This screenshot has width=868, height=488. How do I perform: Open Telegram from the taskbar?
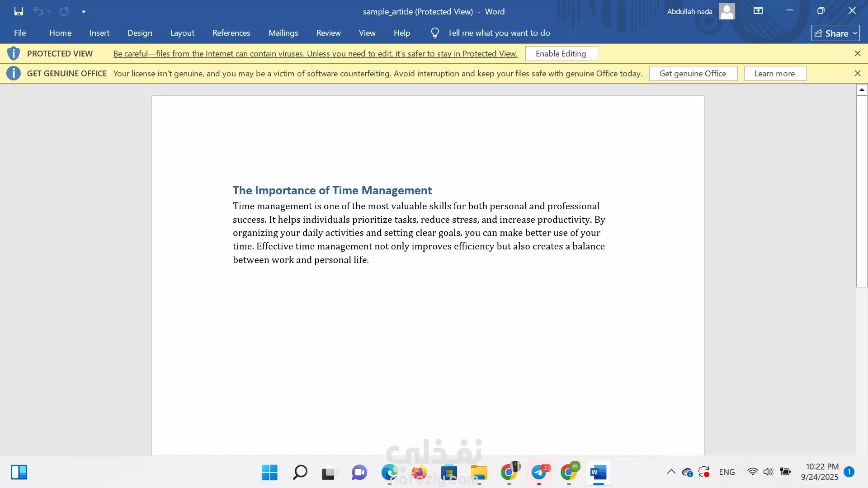pyautogui.click(x=539, y=473)
